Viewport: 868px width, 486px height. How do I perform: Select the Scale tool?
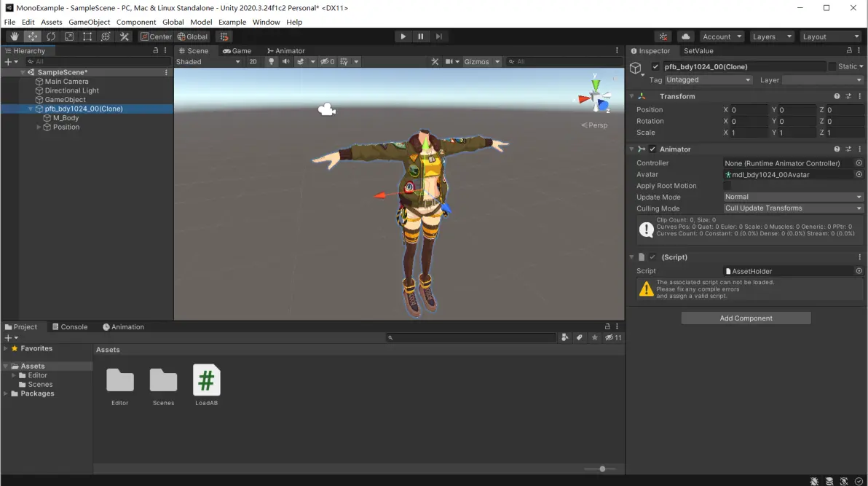tap(69, 36)
